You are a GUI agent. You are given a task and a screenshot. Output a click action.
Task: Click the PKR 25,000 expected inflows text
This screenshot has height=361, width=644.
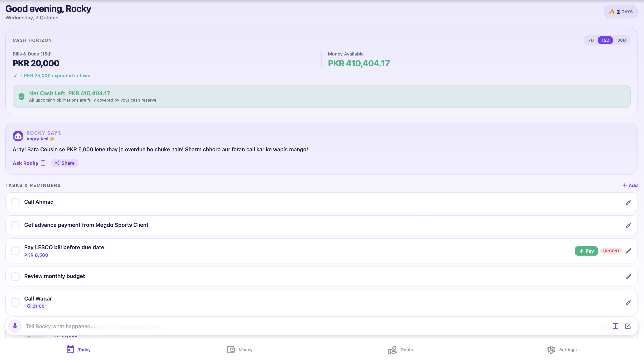click(55, 75)
